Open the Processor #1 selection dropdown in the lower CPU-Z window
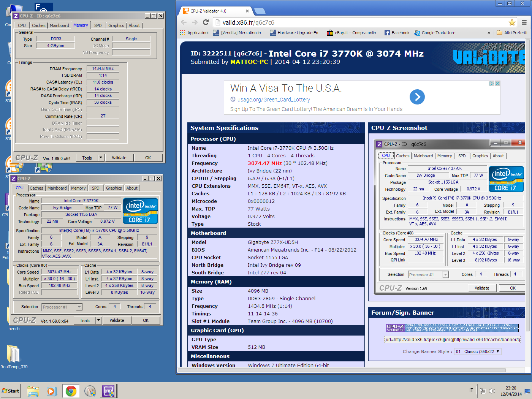The height and width of the screenshot is (399, 532). [62, 307]
